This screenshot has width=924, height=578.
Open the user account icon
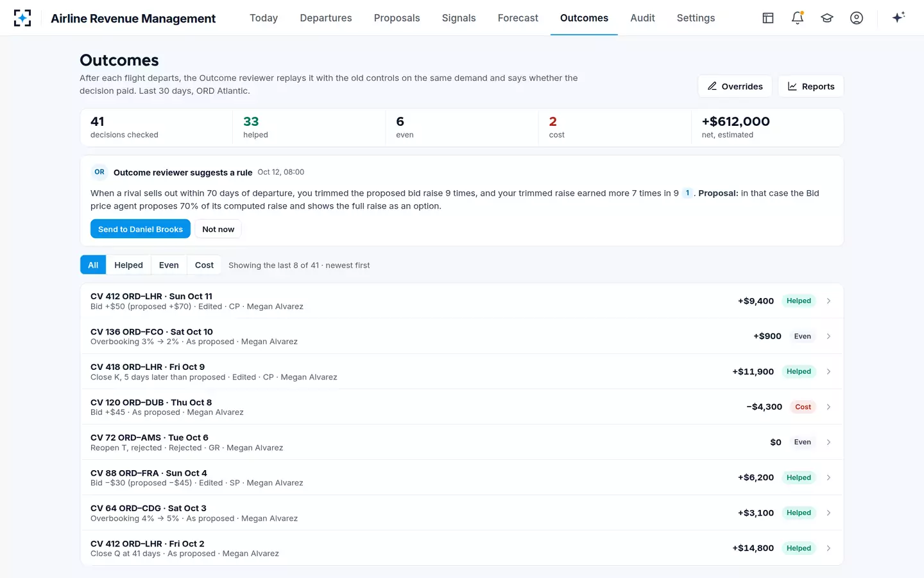[857, 18]
